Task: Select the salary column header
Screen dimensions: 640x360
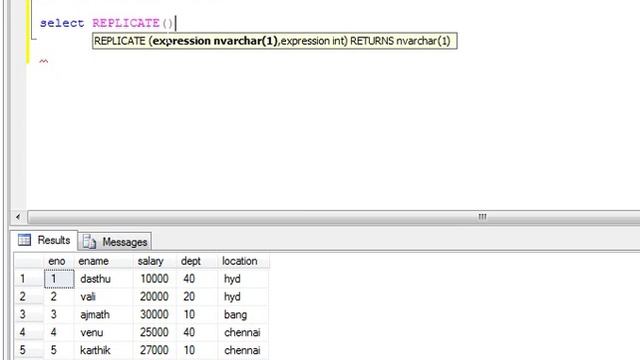Action: click(x=155, y=261)
